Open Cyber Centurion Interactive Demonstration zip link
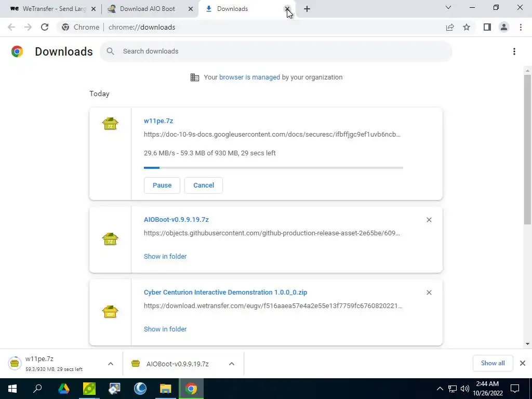Screen dimensions: 532x399 pyautogui.click(x=225, y=292)
